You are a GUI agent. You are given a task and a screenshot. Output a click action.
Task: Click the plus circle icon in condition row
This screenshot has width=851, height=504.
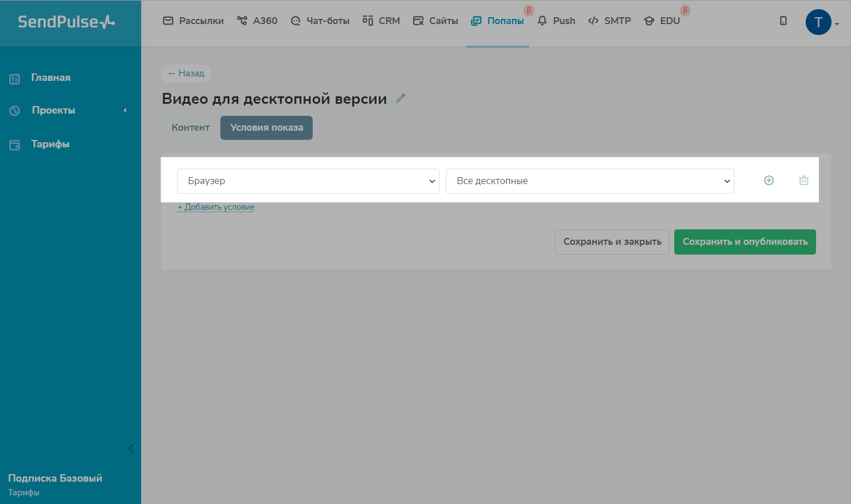[769, 181]
